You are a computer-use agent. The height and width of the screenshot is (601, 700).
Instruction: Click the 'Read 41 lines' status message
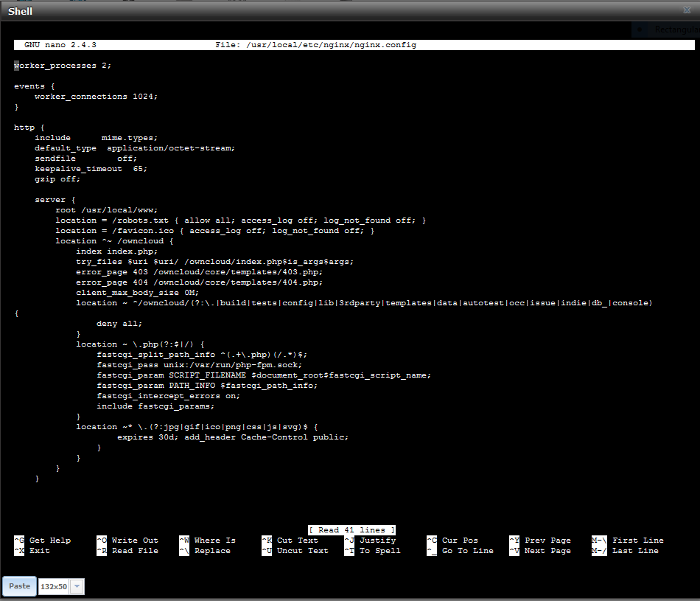pyautogui.click(x=351, y=530)
